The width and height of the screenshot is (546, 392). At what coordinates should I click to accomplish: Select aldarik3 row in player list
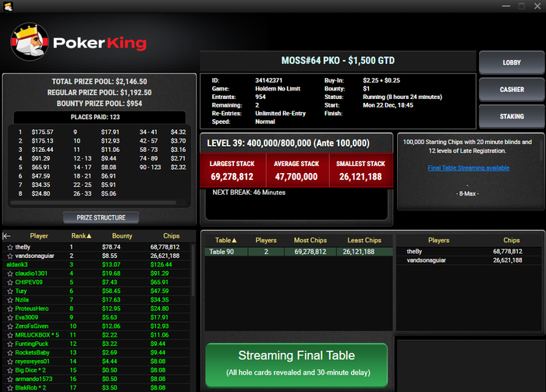click(x=97, y=265)
